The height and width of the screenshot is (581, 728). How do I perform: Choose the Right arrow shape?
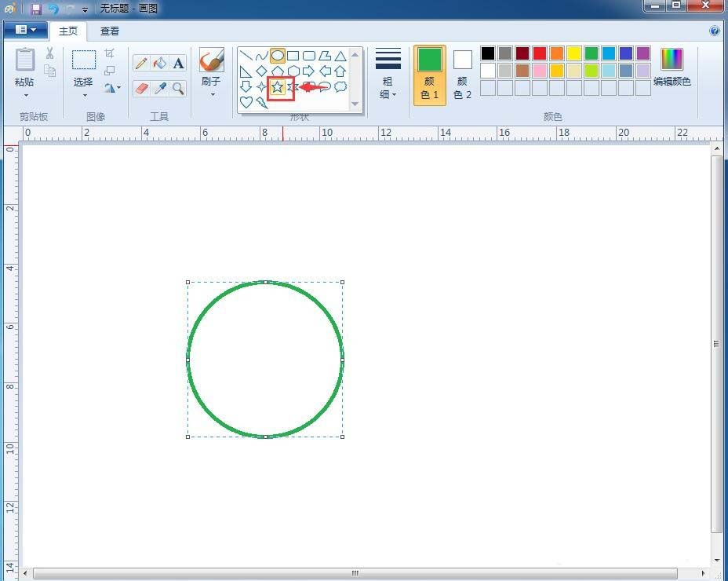[x=309, y=71]
